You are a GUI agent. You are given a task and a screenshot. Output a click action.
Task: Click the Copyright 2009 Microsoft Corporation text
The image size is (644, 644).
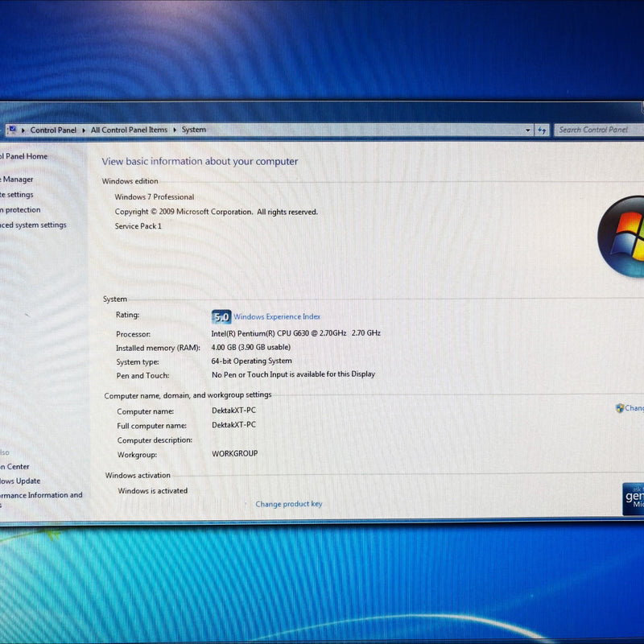217,212
